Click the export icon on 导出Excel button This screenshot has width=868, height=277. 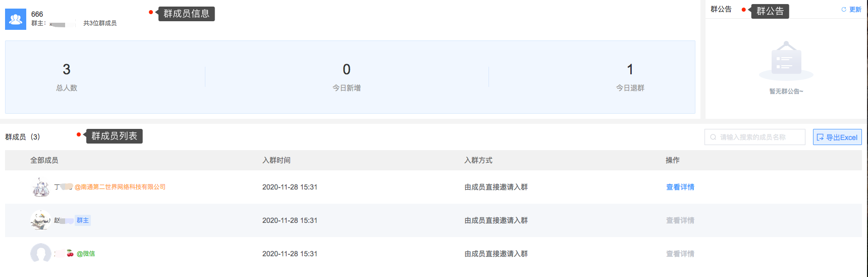click(x=820, y=137)
